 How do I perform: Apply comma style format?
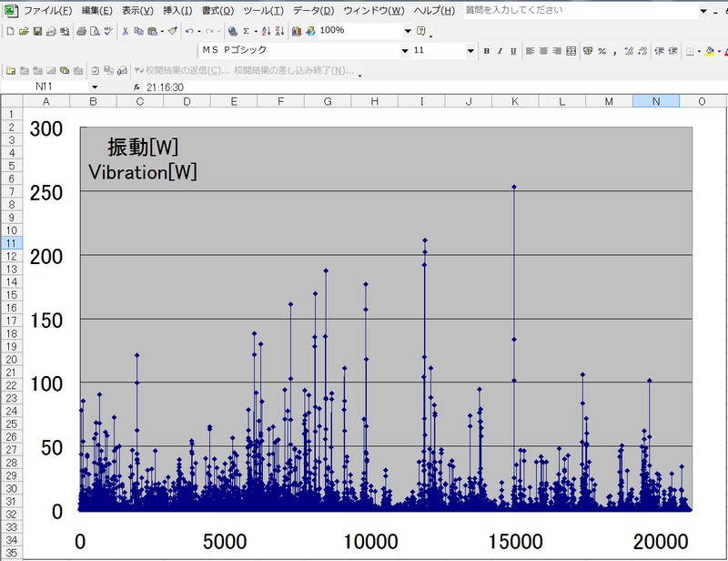(x=615, y=51)
